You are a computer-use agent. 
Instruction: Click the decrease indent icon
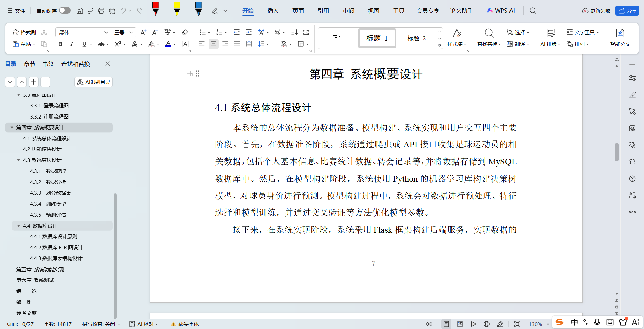[237, 32]
